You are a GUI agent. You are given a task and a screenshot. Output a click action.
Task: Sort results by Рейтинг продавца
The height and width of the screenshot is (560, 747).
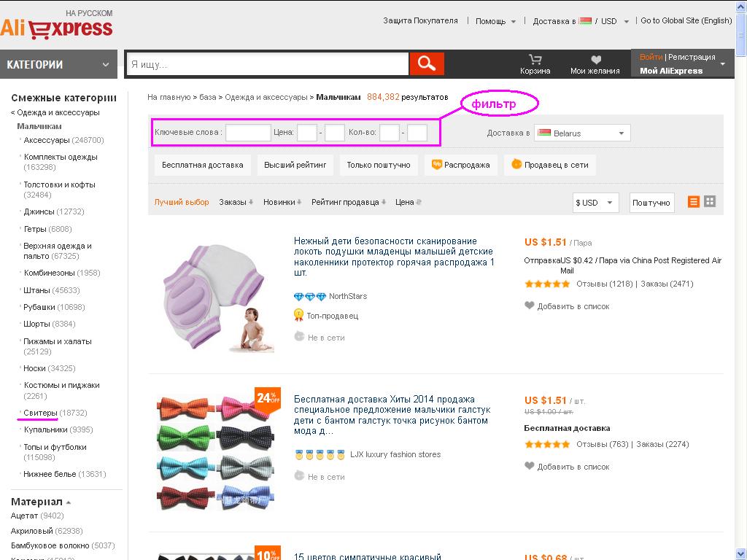pos(349,202)
